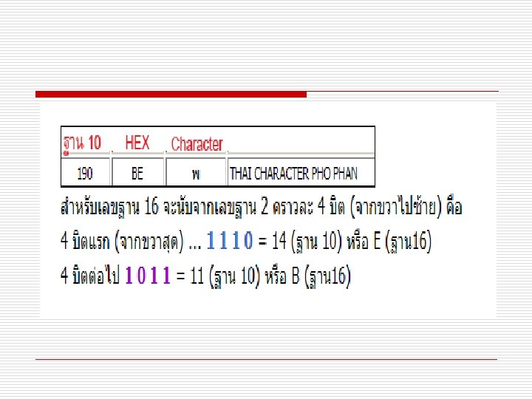Click the Character column header

point(197,144)
